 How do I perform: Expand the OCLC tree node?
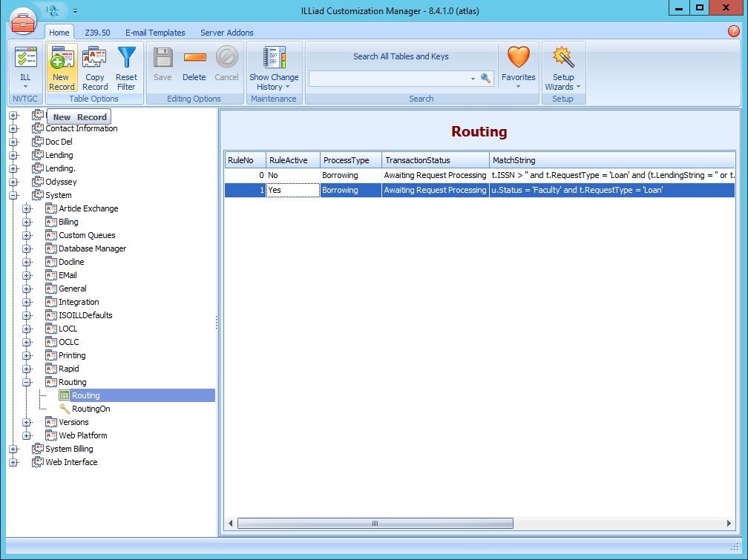[26, 342]
